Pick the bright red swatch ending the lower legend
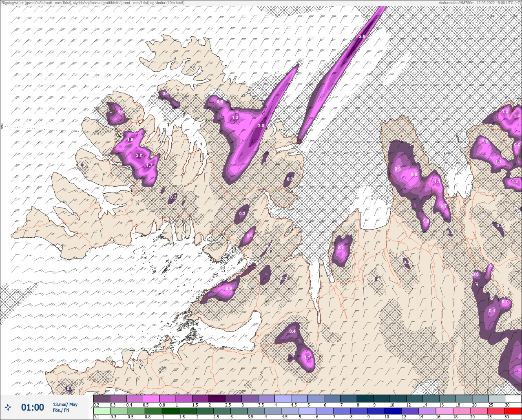This screenshot has height=420, width=522. tap(513, 411)
